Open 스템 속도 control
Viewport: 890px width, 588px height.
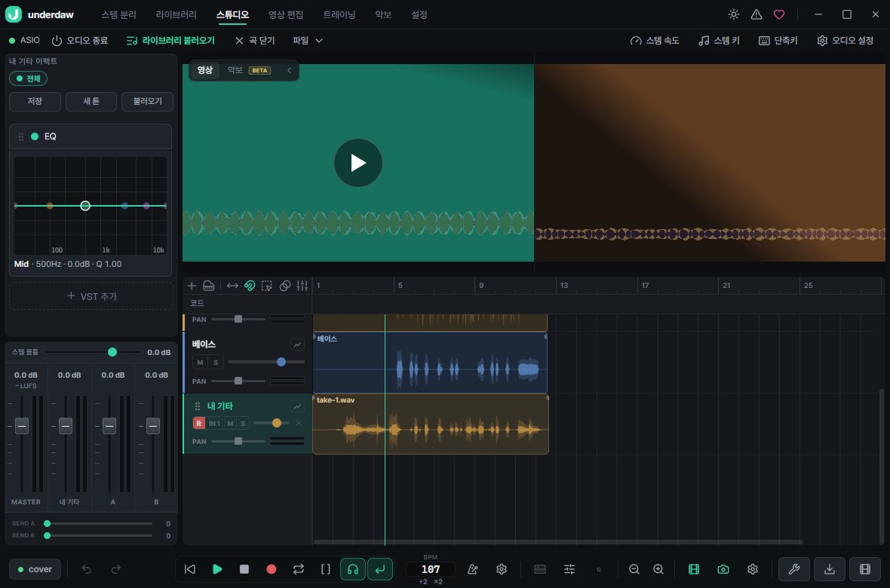(x=655, y=40)
